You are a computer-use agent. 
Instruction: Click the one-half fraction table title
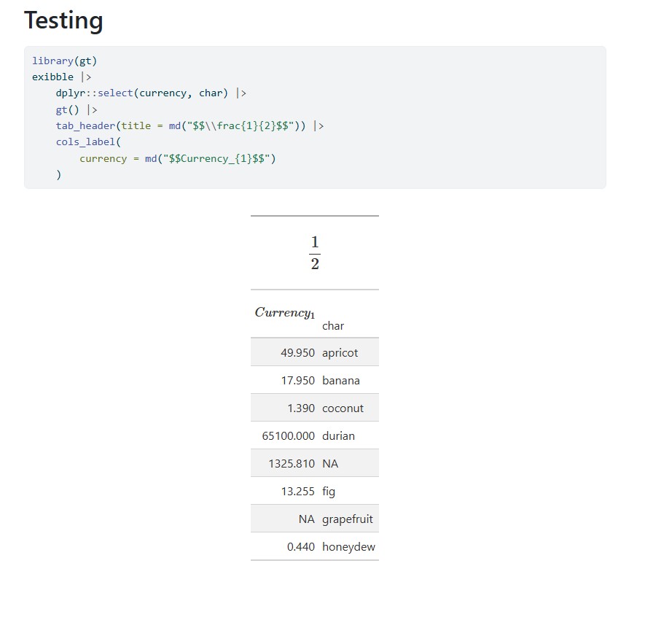tap(315, 253)
